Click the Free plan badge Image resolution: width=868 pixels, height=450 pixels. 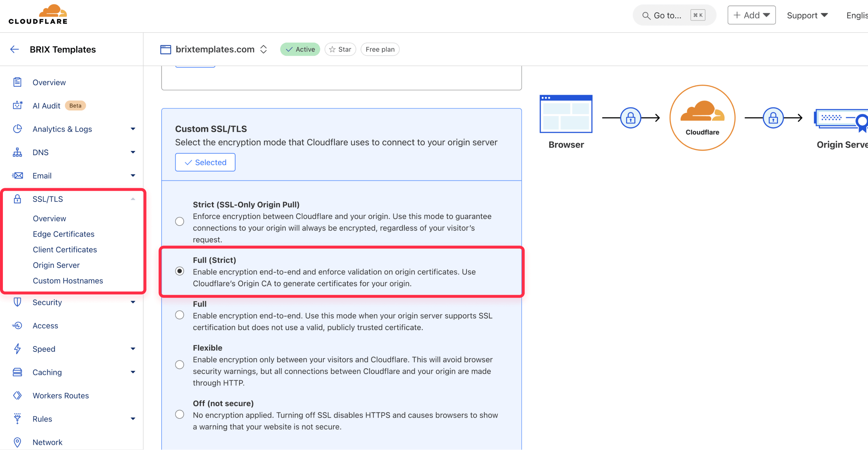point(380,49)
